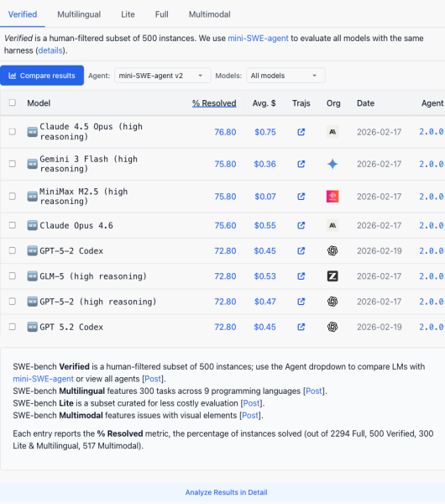Sort by the % Resolved column header
The height and width of the screenshot is (504, 445).
(214, 103)
